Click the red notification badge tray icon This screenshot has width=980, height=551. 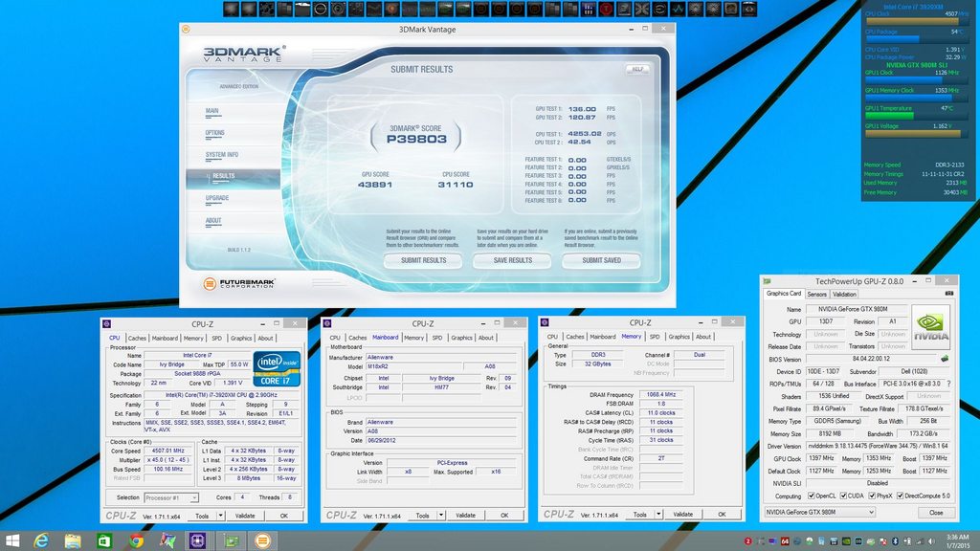point(748,541)
